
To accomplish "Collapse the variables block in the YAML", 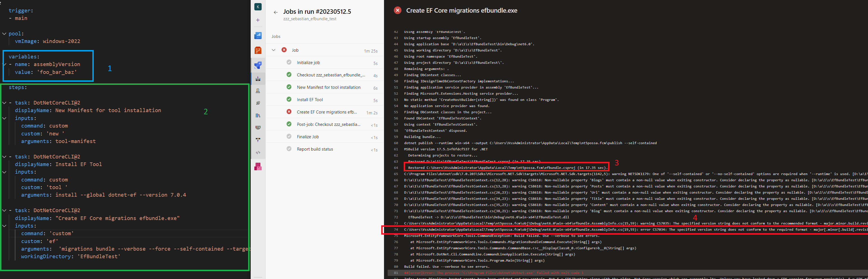I will click(x=4, y=64).
